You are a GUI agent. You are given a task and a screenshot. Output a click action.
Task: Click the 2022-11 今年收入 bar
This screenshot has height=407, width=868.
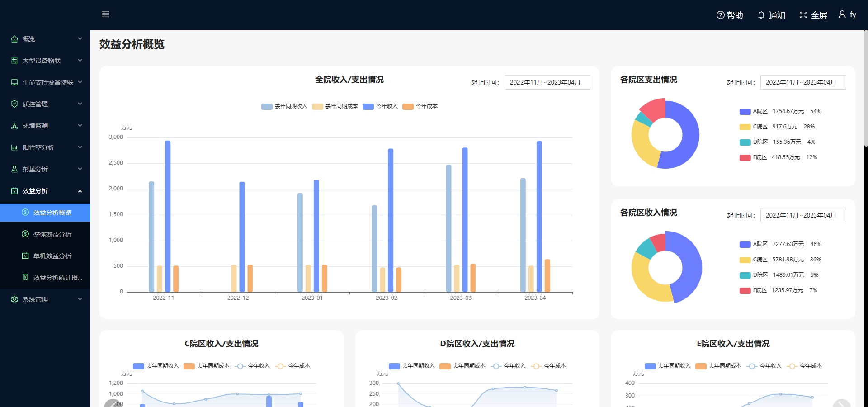click(x=168, y=216)
